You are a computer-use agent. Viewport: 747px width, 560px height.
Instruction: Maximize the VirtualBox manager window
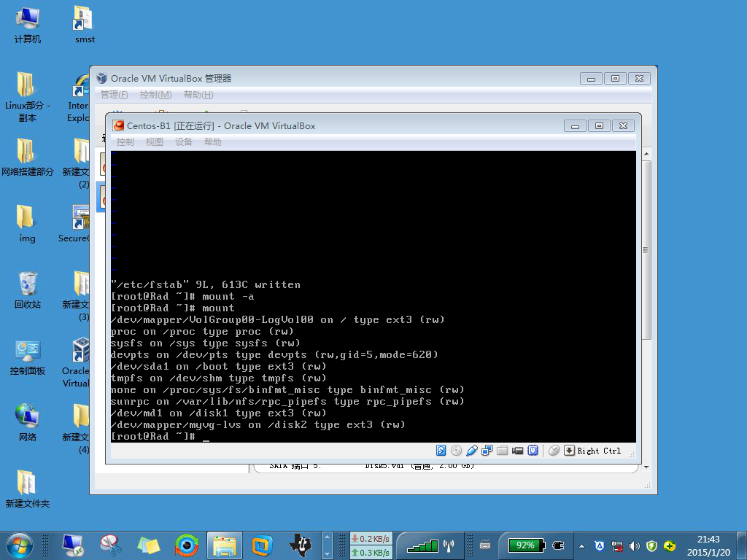(x=615, y=79)
